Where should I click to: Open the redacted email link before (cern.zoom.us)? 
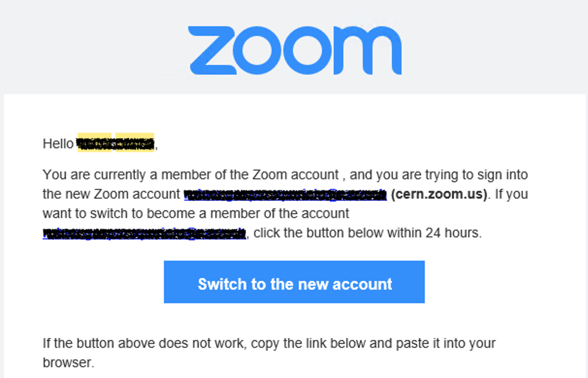click(x=285, y=195)
